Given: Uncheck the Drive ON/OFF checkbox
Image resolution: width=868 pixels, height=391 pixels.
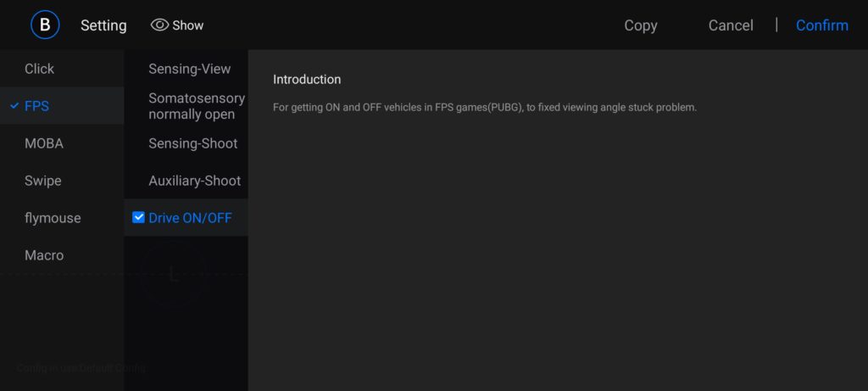Looking at the screenshot, I should point(139,218).
